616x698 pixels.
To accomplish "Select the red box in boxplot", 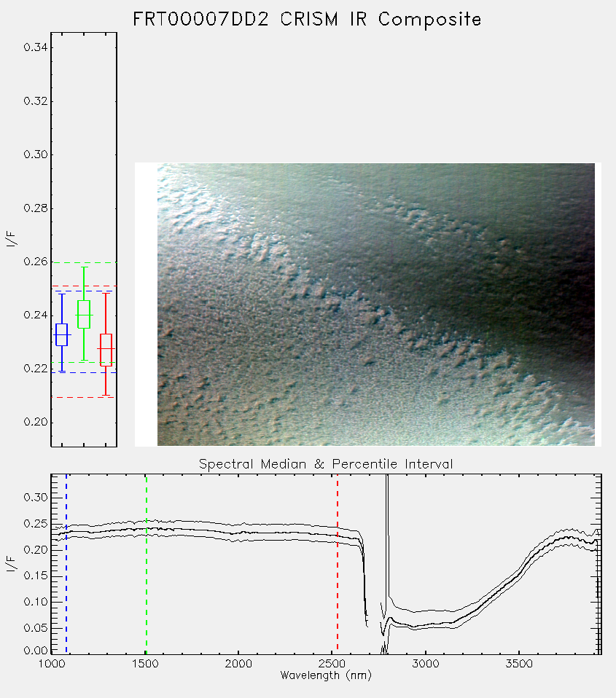I will click(106, 350).
